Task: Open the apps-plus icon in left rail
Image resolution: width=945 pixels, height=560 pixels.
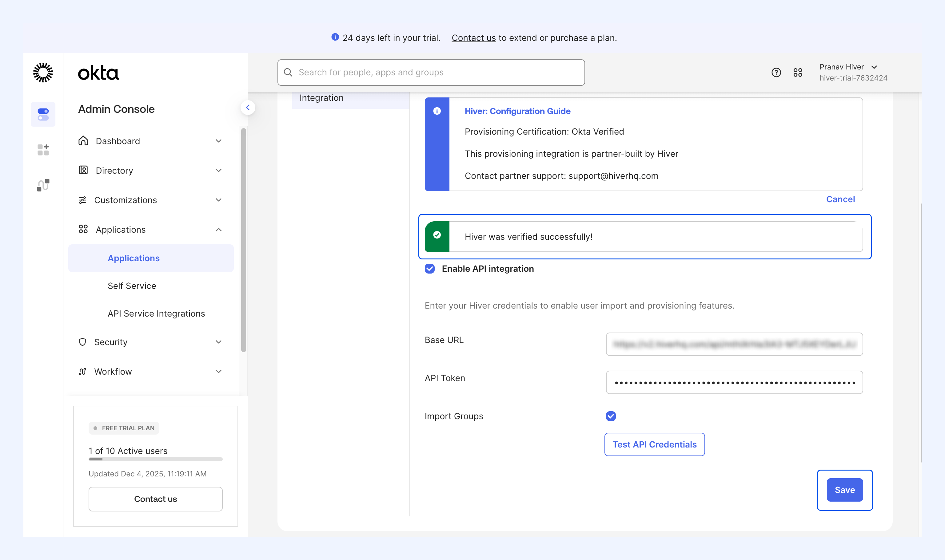Action: pyautogui.click(x=43, y=150)
